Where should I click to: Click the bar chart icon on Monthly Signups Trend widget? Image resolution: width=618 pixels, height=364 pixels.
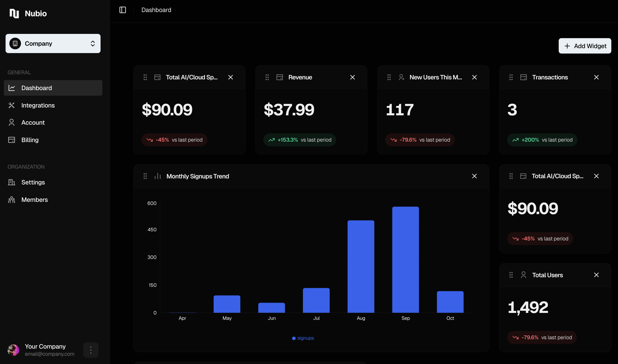tap(157, 176)
